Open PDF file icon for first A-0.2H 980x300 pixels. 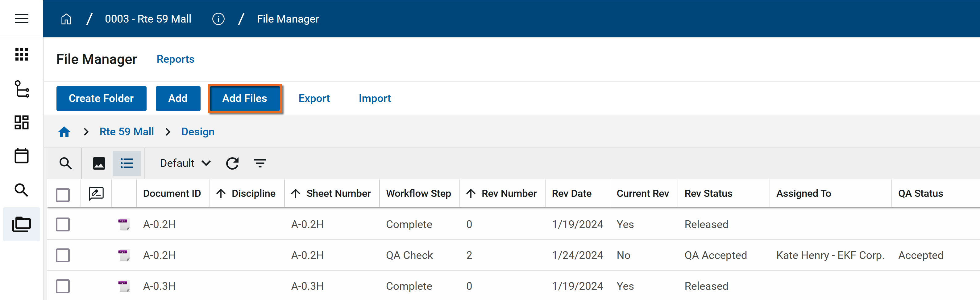124,224
